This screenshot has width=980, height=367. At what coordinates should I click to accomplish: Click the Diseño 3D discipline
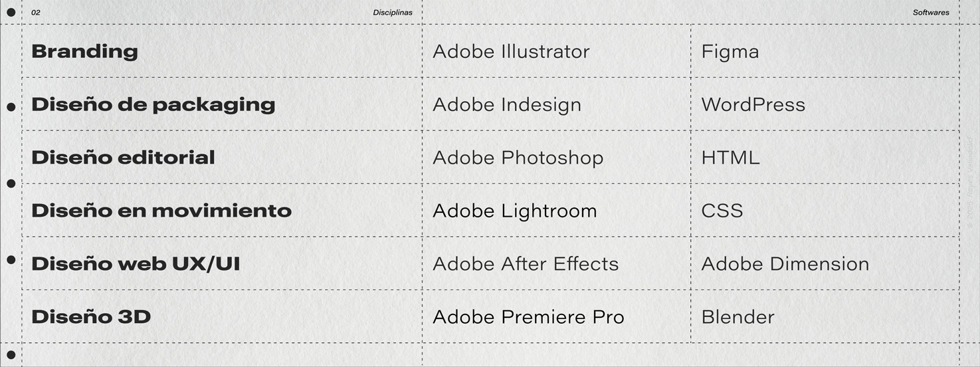pyautogui.click(x=91, y=317)
